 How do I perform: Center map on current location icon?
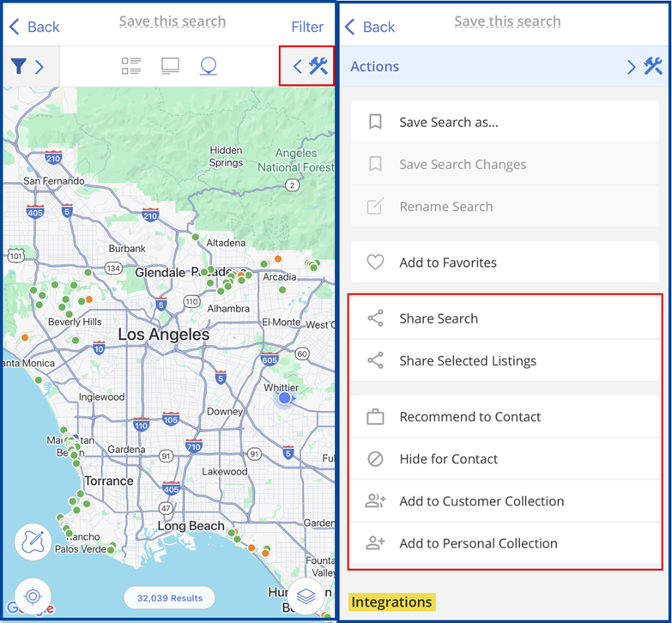click(33, 596)
